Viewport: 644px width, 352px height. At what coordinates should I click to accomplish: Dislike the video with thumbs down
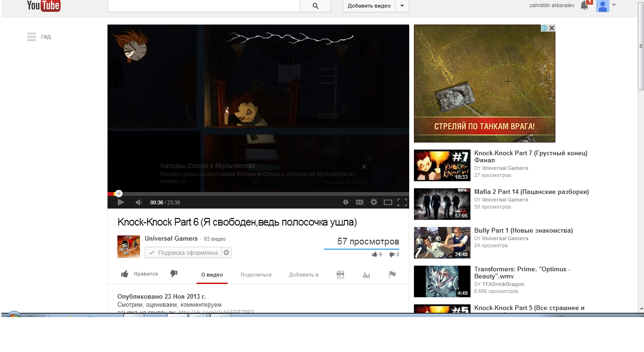(173, 274)
